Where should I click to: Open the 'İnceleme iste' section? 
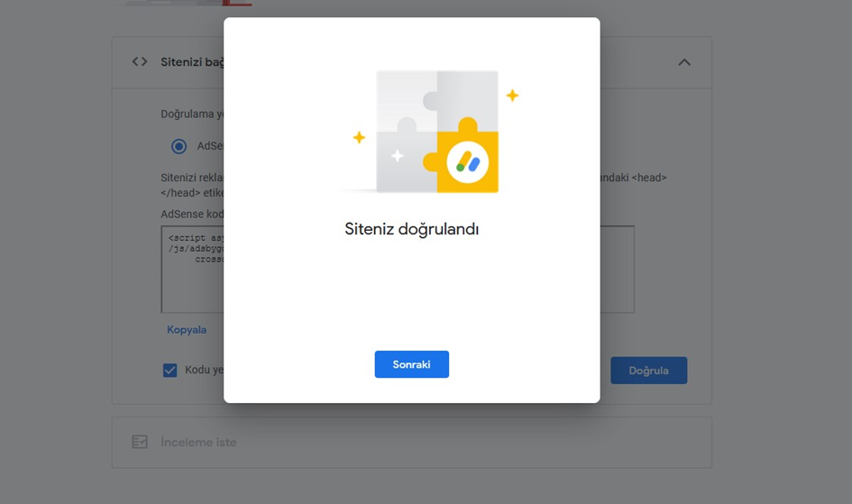[412, 442]
